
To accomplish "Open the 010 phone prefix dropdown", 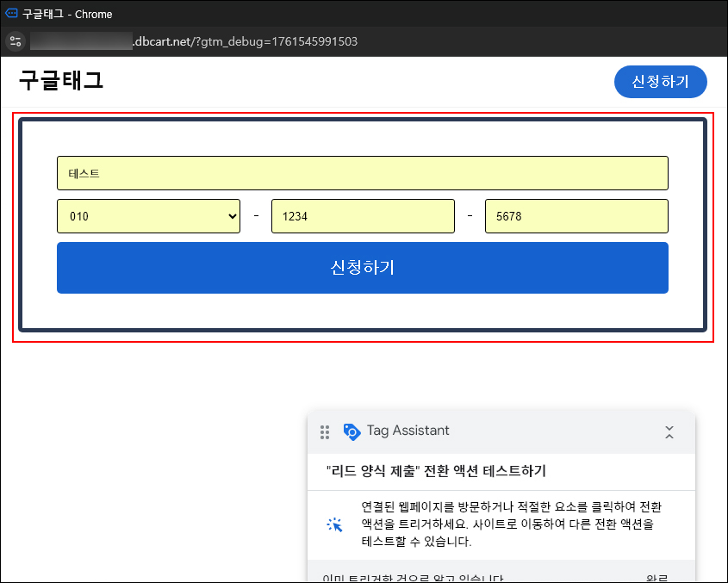I will point(149,216).
